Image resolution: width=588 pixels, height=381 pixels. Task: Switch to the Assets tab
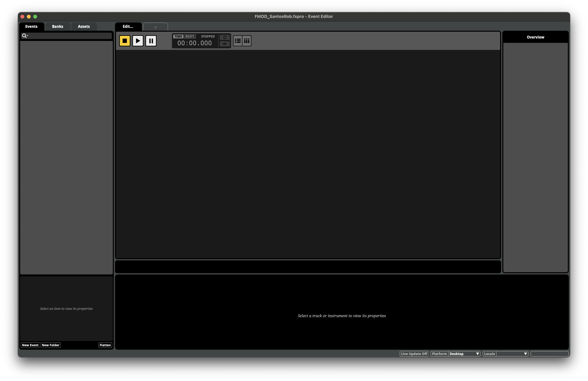tap(84, 26)
